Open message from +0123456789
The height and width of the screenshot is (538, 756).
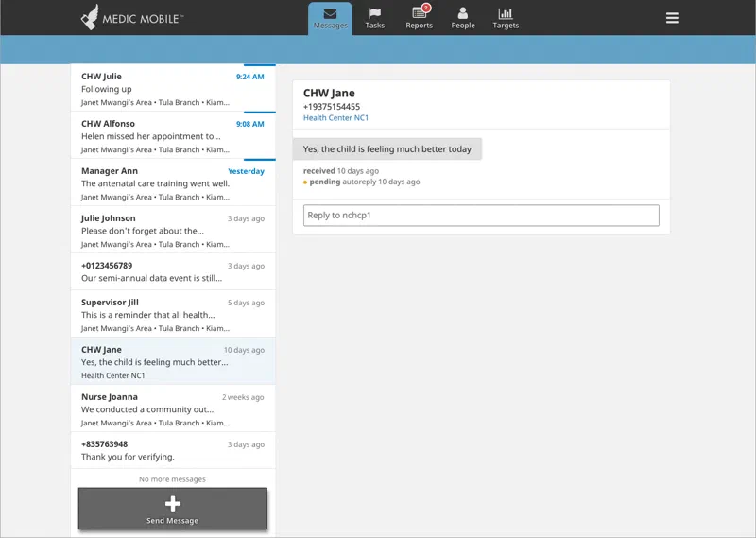pyautogui.click(x=173, y=272)
